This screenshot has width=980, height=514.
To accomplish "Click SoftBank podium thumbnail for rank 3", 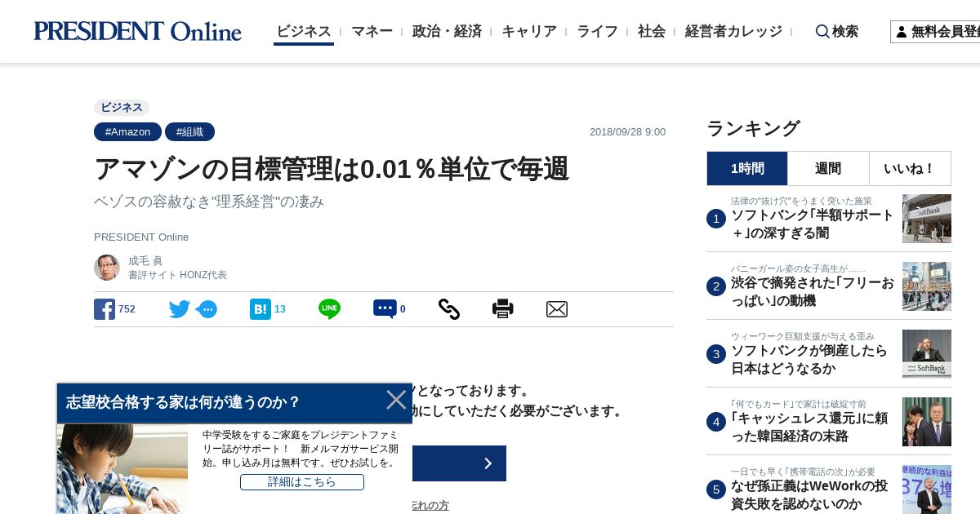I will tap(927, 354).
